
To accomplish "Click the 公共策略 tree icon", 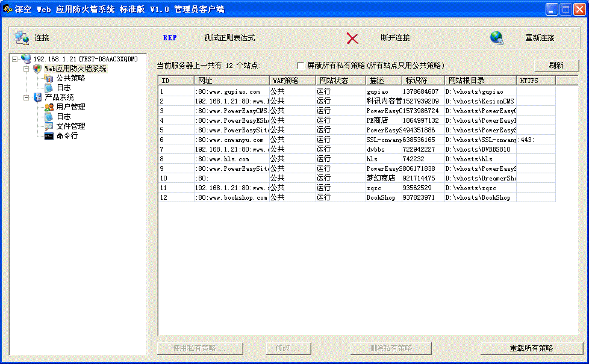I will (x=49, y=78).
